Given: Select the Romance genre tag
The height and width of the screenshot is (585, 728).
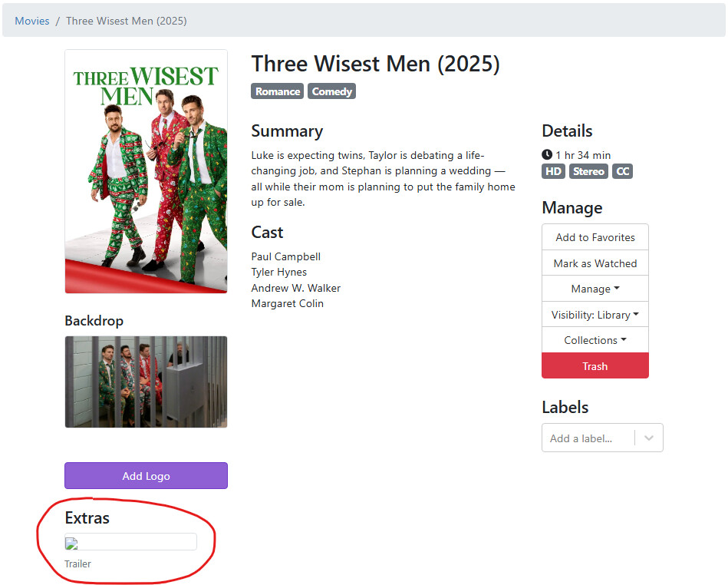Looking at the screenshot, I should (277, 91).
